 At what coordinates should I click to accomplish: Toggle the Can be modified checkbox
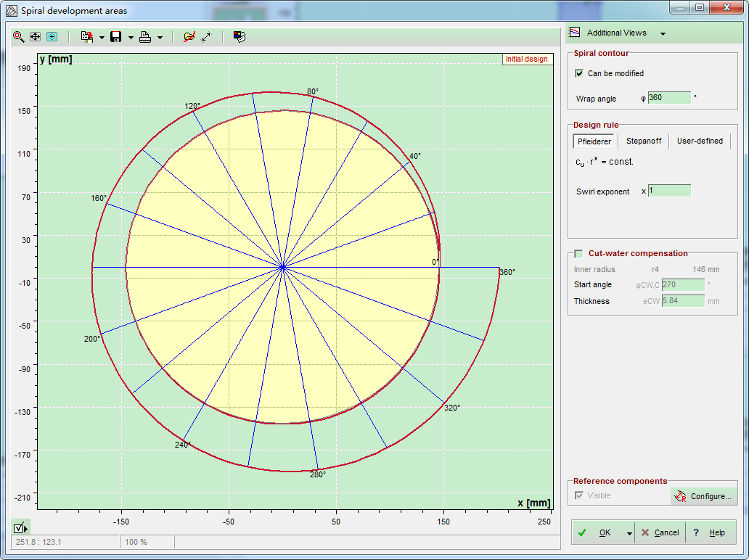(x=579, y=73)
